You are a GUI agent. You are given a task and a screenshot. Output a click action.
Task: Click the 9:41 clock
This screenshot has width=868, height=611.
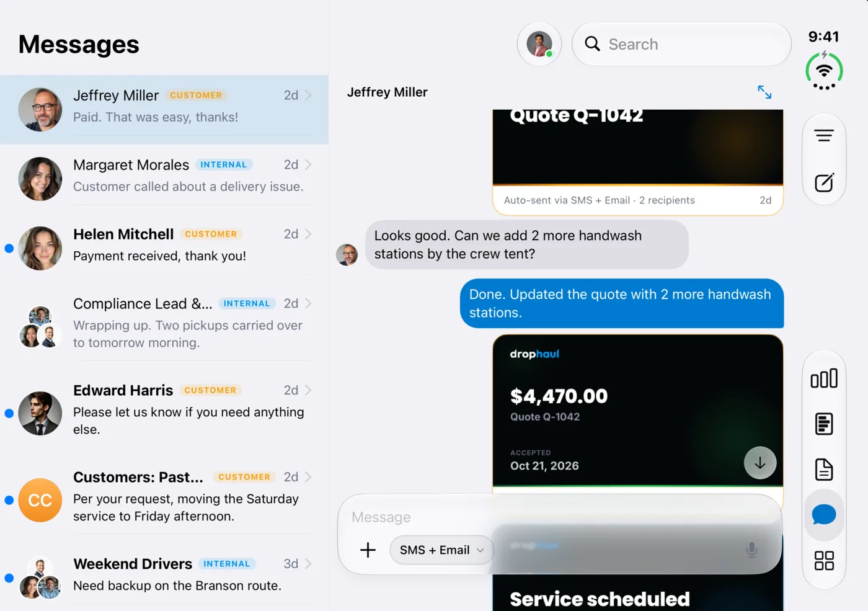click(x=823, y=37)
